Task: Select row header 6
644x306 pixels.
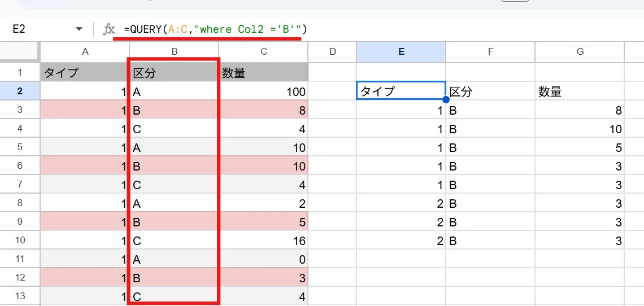Action: coord(20,165)
